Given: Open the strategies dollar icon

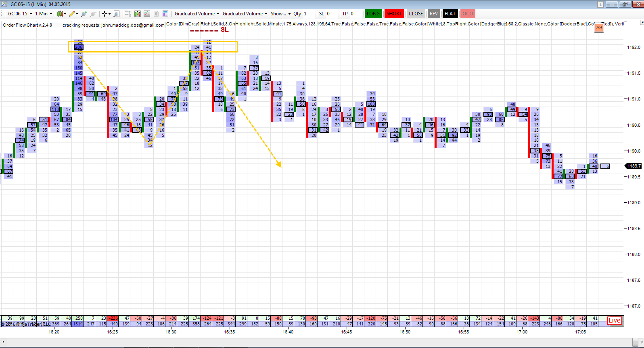Looking at the screenshot, I should pyautogui.click(x=156, y=14).
